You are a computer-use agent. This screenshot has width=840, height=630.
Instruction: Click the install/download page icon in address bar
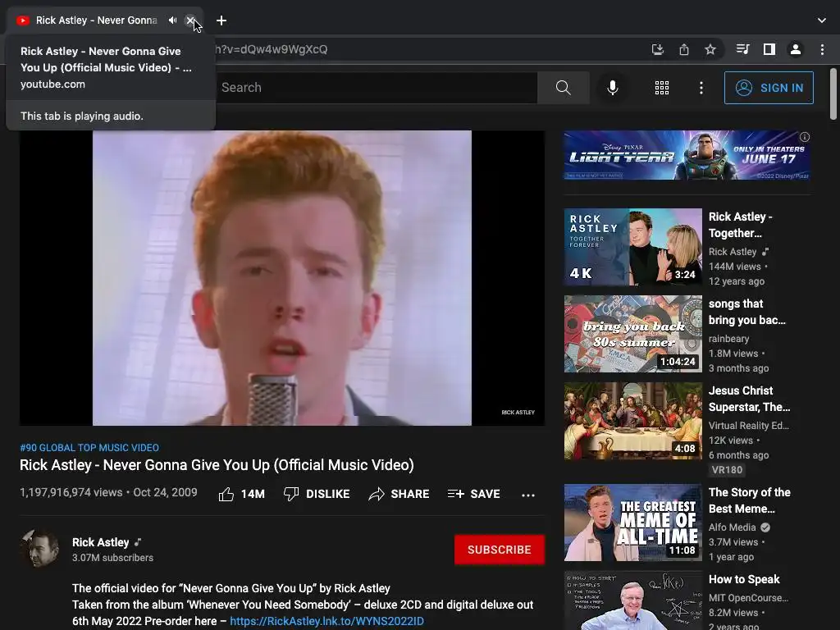tap(657, 49)
